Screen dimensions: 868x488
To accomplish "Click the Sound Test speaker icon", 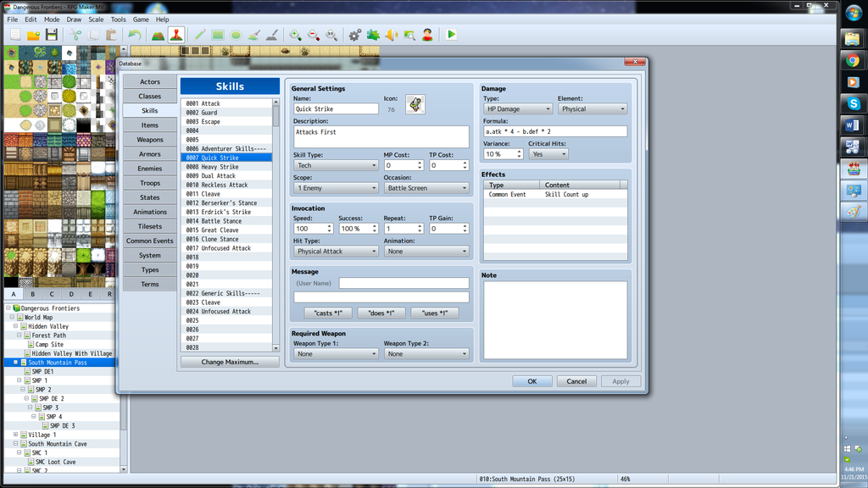I will [392, 35].
